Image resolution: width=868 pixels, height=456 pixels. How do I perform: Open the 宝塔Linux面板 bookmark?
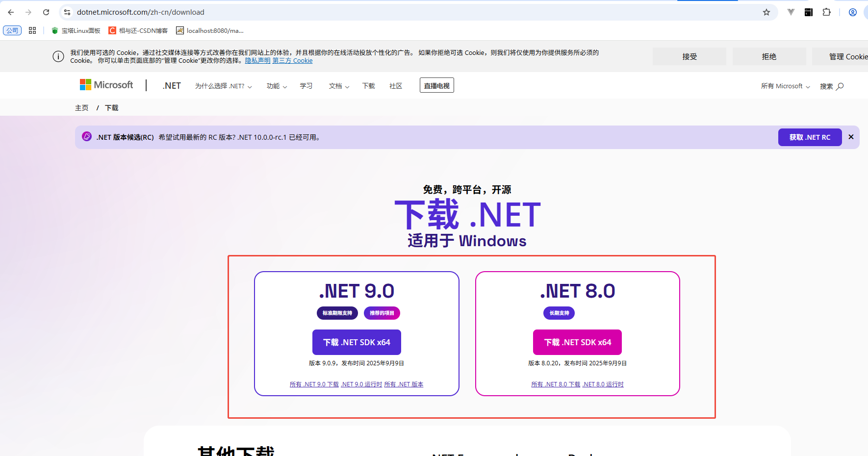click(x=76, y=30)
